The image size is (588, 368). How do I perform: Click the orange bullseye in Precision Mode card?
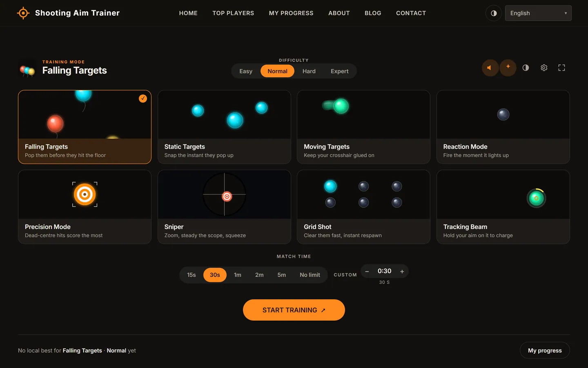pyautogui.click(x=85, y=195)
